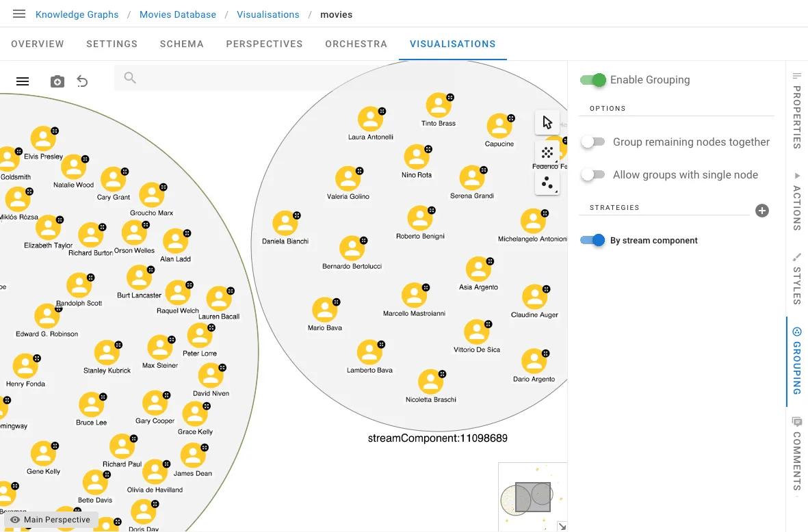
Task: Select the Nicoletta Braschi person node
Action: [x=431, y=382]
